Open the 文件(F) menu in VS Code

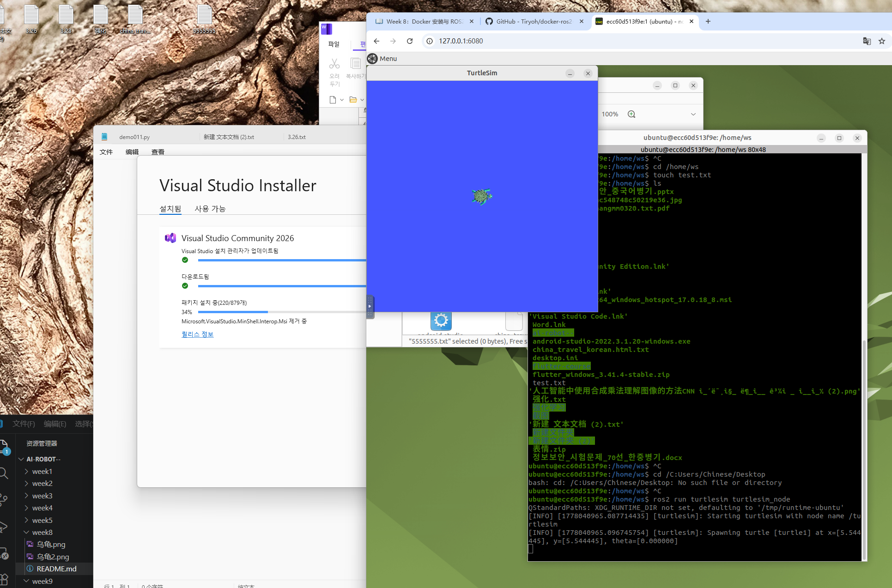tap(24, 424)
